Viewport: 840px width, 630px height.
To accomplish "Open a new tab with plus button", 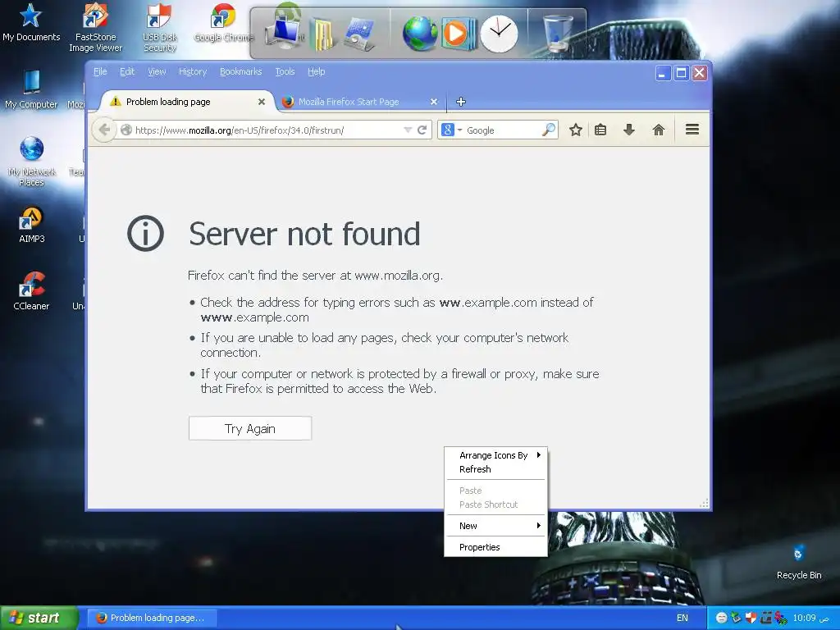I will tap(461, 101).
